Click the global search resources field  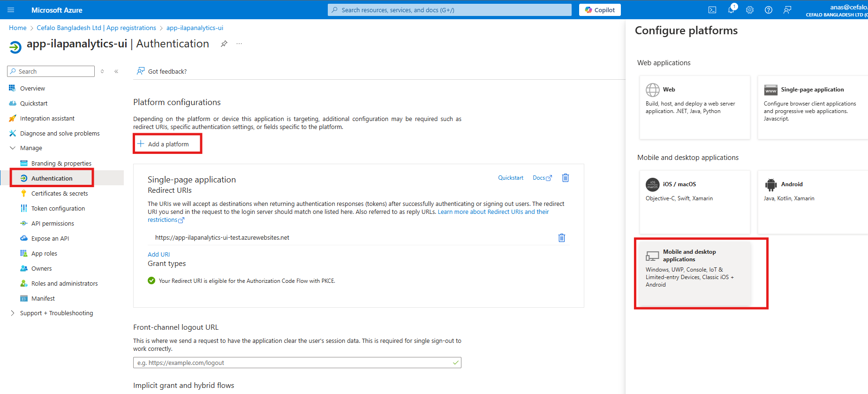pos(449,10)
